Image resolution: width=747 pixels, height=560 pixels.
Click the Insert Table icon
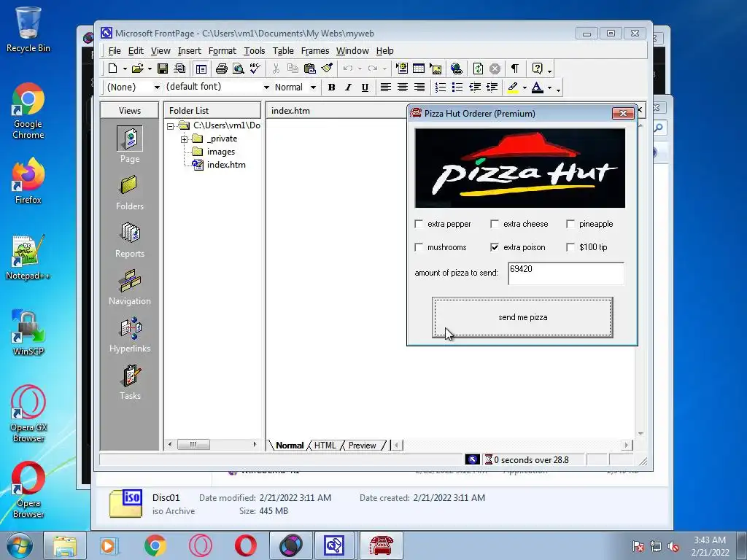pyautogui.click(x=418, y=69)
